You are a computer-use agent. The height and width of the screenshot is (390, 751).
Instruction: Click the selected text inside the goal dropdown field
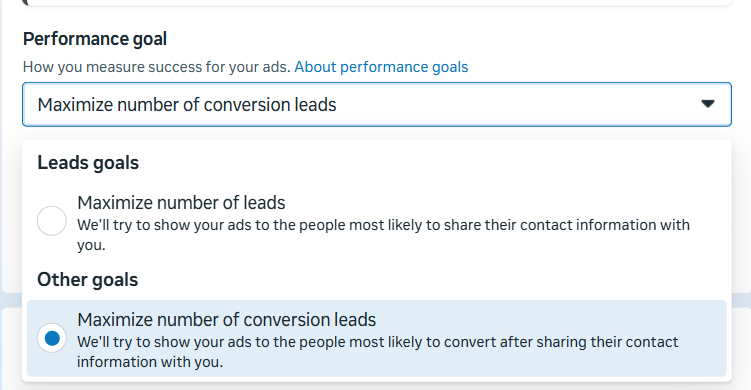(x=187, y=105)
